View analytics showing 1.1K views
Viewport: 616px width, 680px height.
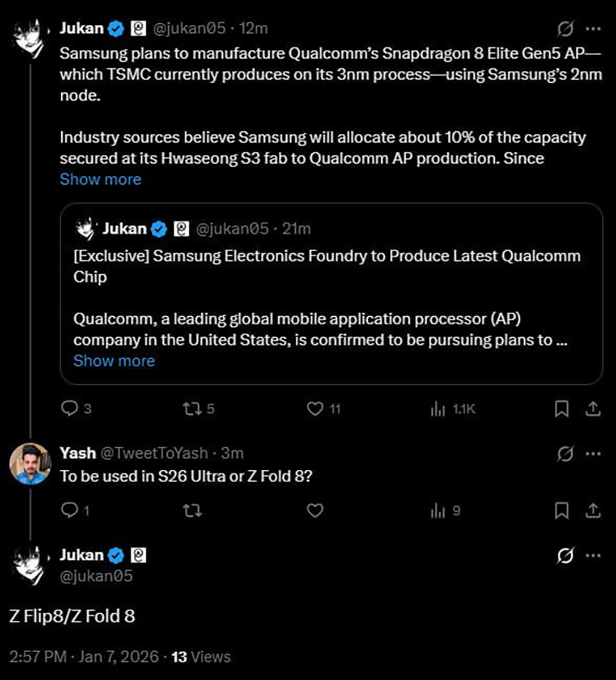coord(438,409)
